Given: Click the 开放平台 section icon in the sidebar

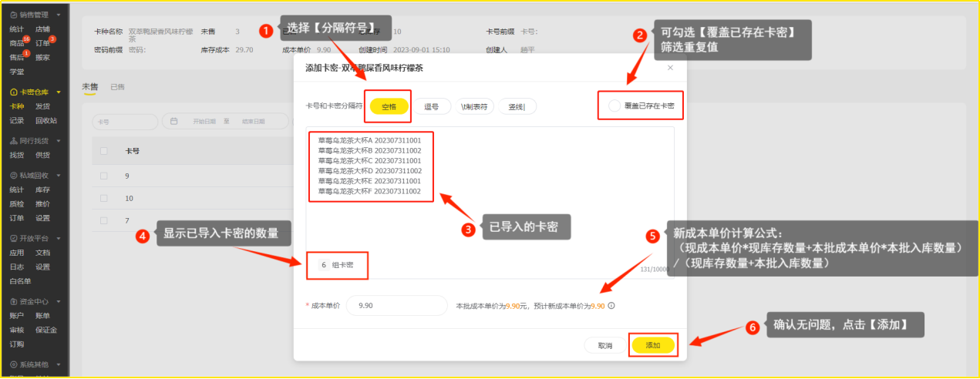Looking at the screenshot, I should [x=13, y=239].
